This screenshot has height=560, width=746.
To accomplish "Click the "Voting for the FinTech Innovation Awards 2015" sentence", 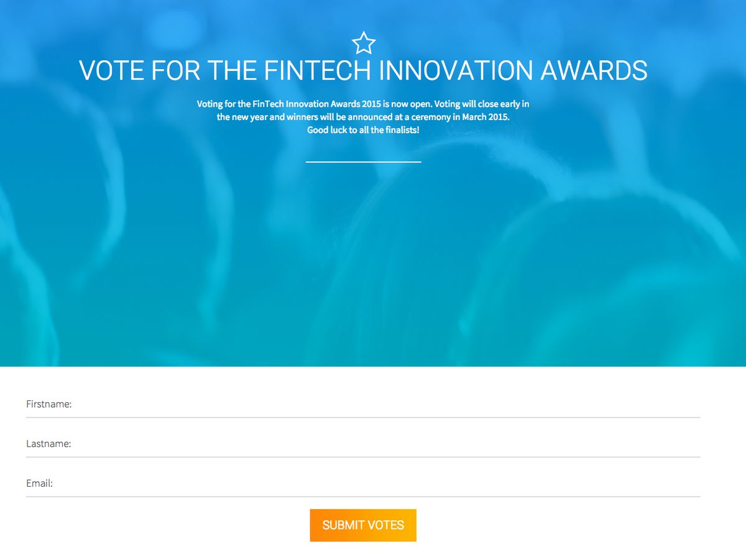I will (x=289, y=104).
